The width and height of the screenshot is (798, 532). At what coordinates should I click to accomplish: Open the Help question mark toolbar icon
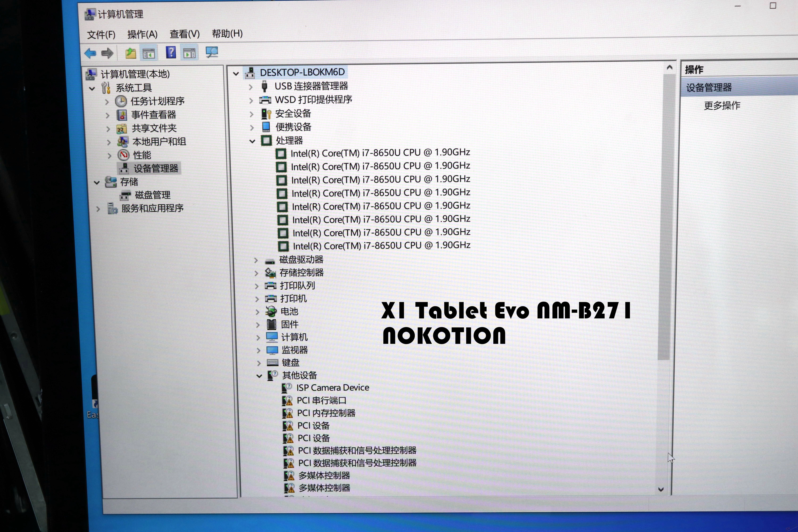pyautogui.click(x=171, y=52)
